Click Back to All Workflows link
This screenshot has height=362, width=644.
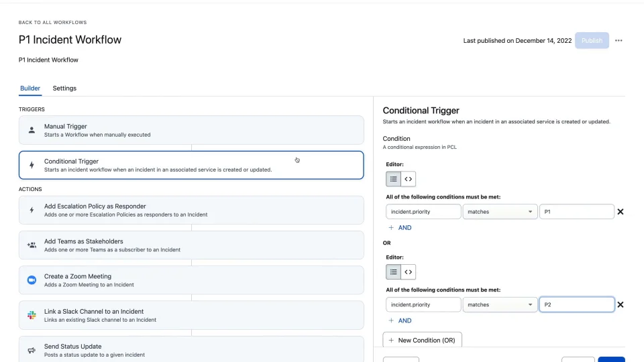(x=52, y=23)
